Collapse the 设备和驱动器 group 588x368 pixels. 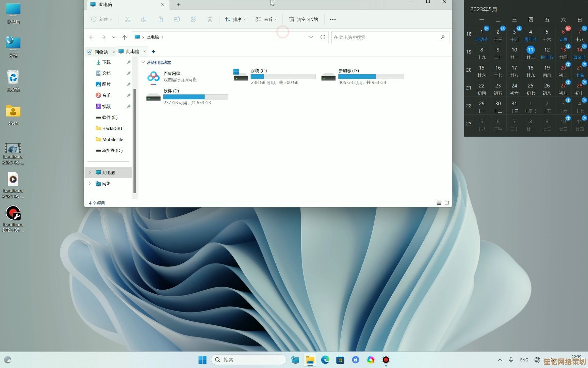tap(143, 62)
